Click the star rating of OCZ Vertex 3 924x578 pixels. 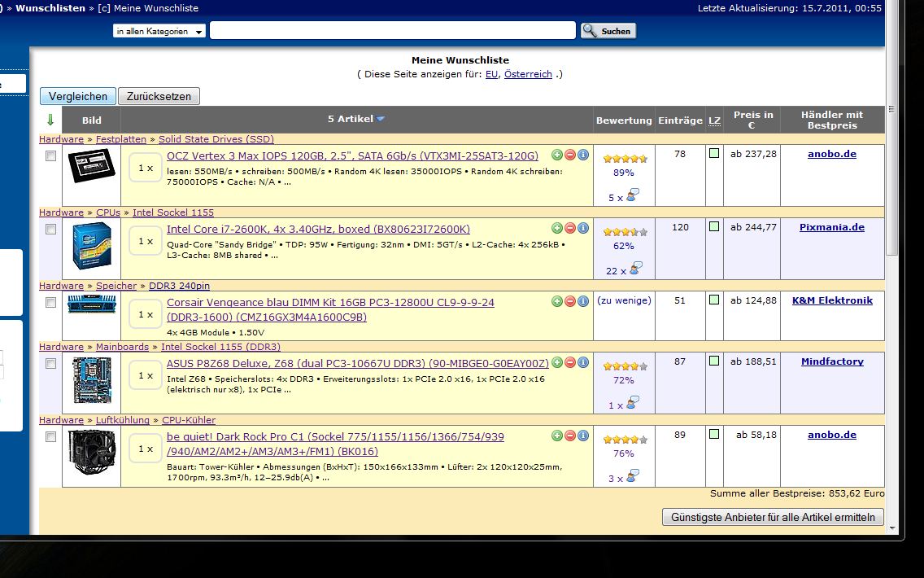click(625, 159)
